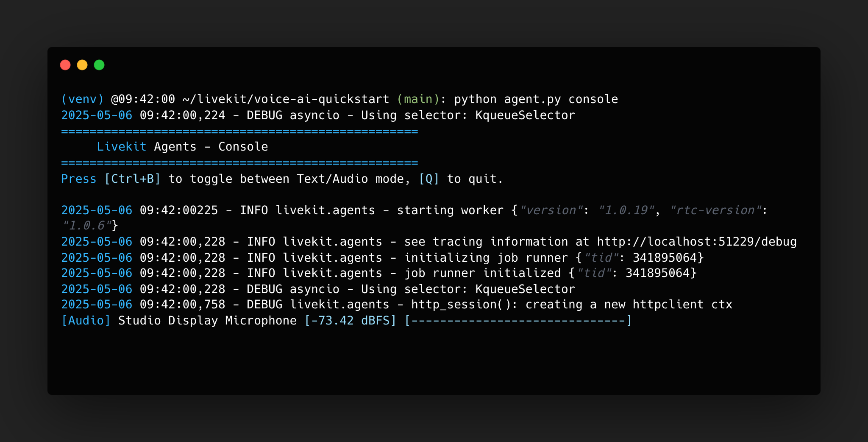The width and height of the screenshot is (868, 442).
Task: Click the '[-73.42 dBFS]' level reading
Action: pyautogui.click(x=350, y=321)
